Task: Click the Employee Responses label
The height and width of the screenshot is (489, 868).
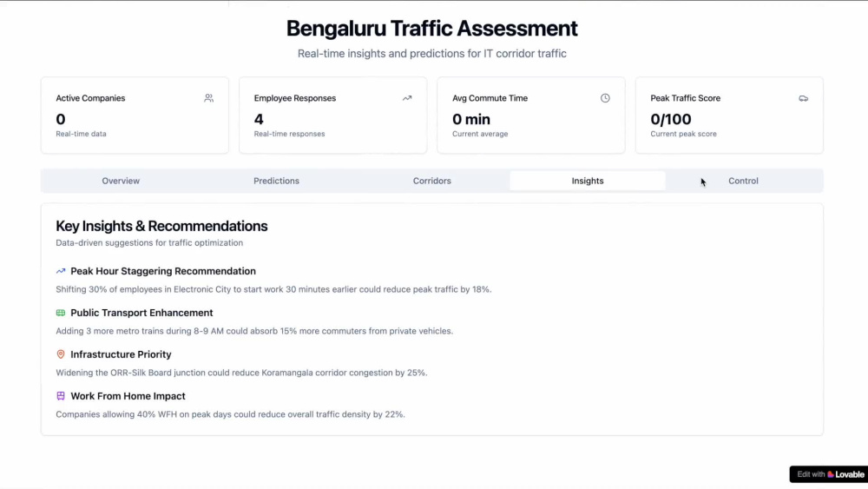Action: [x=295, y=98]
